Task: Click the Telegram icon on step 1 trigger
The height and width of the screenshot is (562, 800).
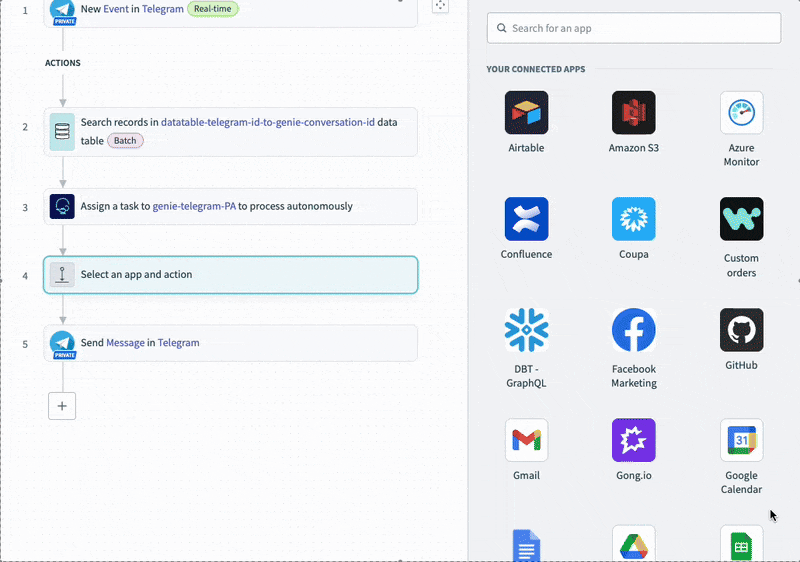Action: point(62,11)
